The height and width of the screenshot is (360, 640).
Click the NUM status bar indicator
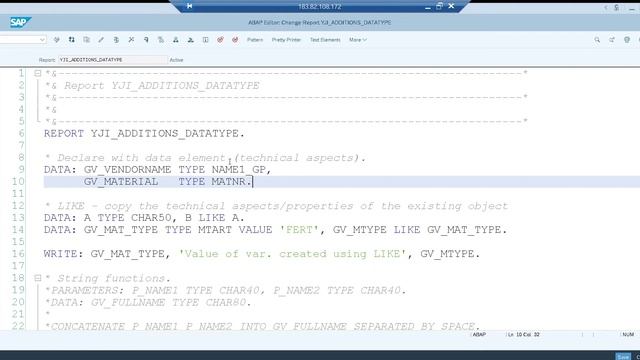tap(628, 334)
